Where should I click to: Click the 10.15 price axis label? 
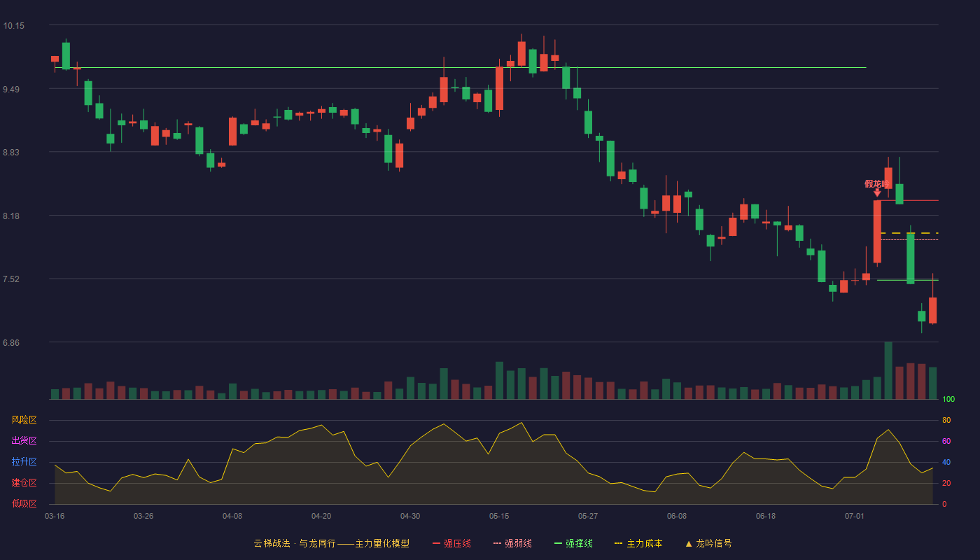tap(14, 26)
